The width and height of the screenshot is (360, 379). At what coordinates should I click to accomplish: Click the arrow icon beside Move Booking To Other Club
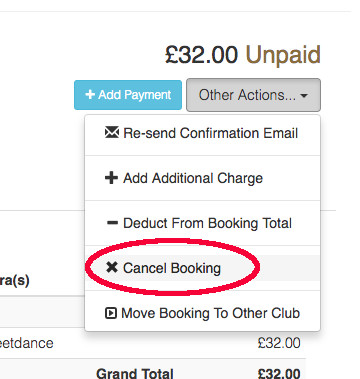tap(111, 313)
